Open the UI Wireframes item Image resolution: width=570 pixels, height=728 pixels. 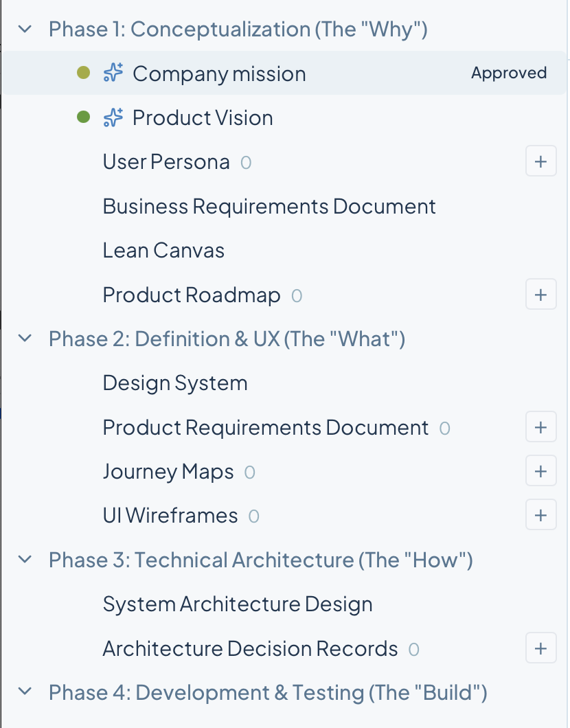pyautogui.click(x=170, y=516)
